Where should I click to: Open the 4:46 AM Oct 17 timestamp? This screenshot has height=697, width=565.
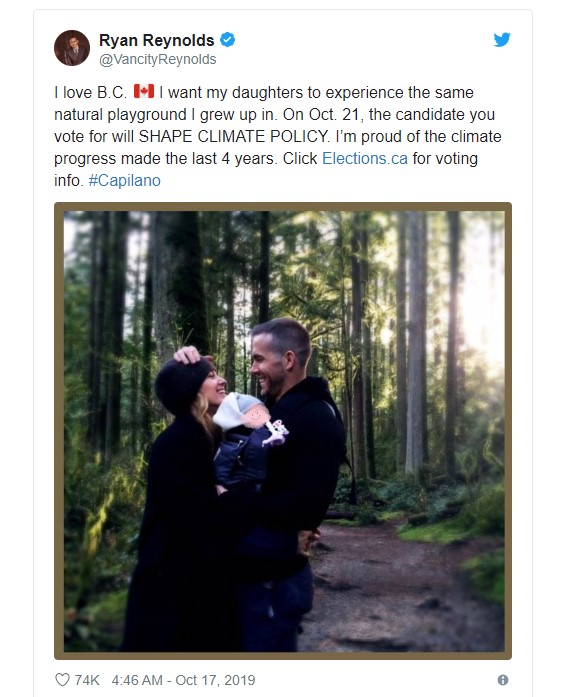(183, 680)
